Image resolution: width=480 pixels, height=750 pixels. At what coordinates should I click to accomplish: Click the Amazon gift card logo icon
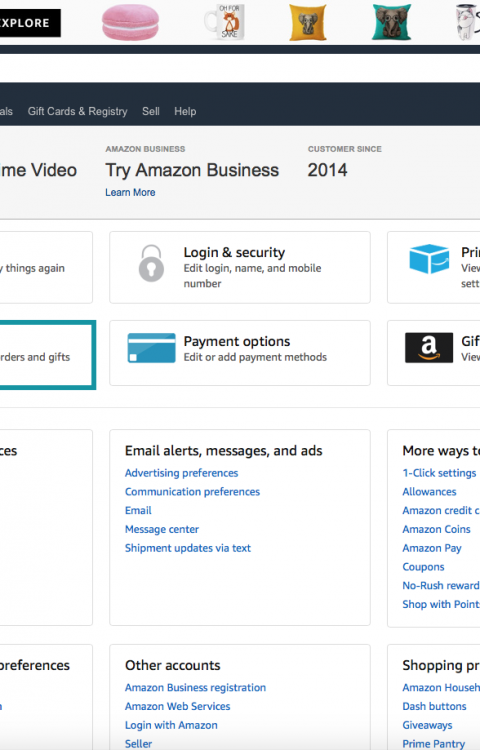429,348
